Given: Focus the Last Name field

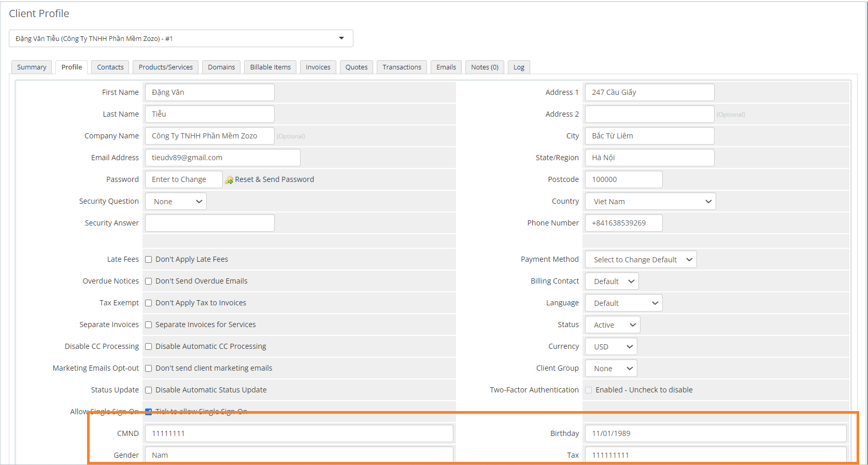Looking at the screenshot, I should [x=209, y=114].
